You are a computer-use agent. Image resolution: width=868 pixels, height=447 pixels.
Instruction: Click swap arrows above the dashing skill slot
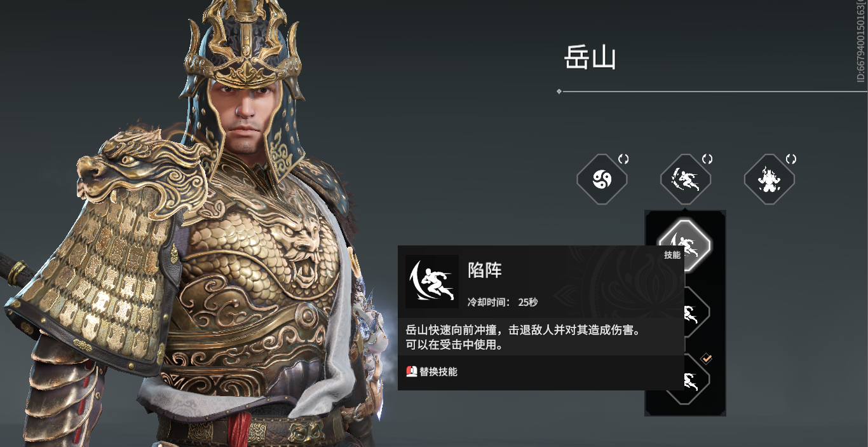(x=707, y=159)
